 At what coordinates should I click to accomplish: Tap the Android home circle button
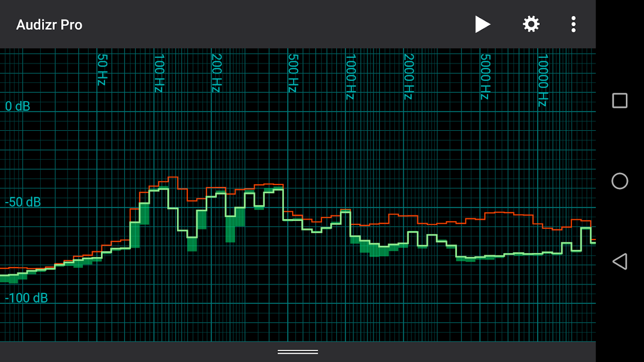[x=620, y=181]
